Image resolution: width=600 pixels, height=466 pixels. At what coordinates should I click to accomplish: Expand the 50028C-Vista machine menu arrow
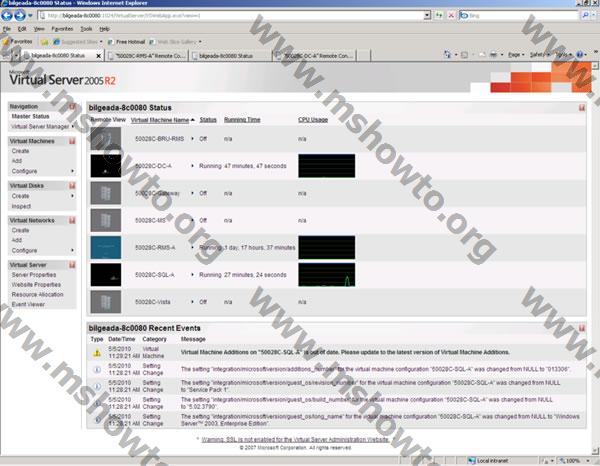point(192,302)
